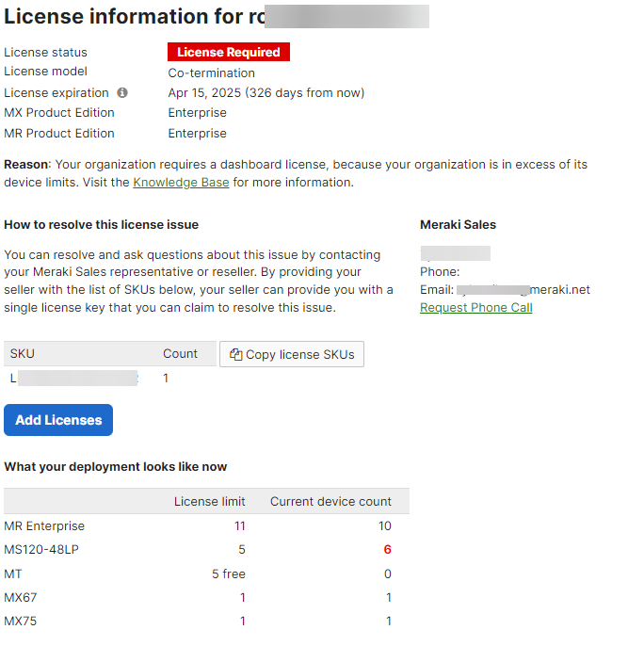The width and height of the screenshot is (644, 646).
Task: Click the License expiration info icon
Action: pos(122,92)
